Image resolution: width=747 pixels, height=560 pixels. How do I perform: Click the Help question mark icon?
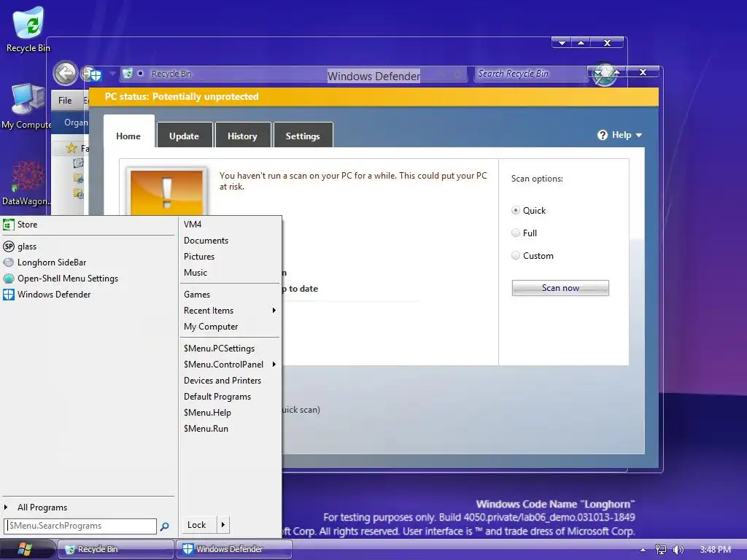(602, 135)
